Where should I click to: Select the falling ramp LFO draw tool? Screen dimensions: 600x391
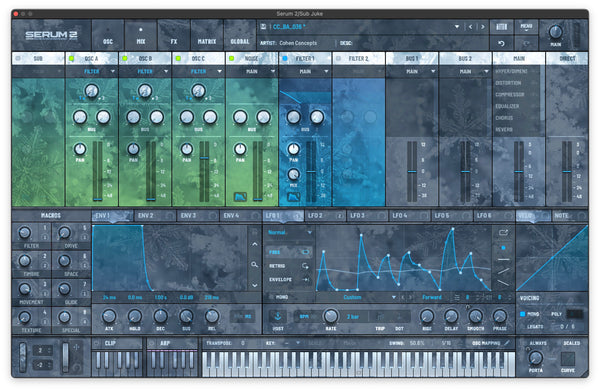point(503,283)
